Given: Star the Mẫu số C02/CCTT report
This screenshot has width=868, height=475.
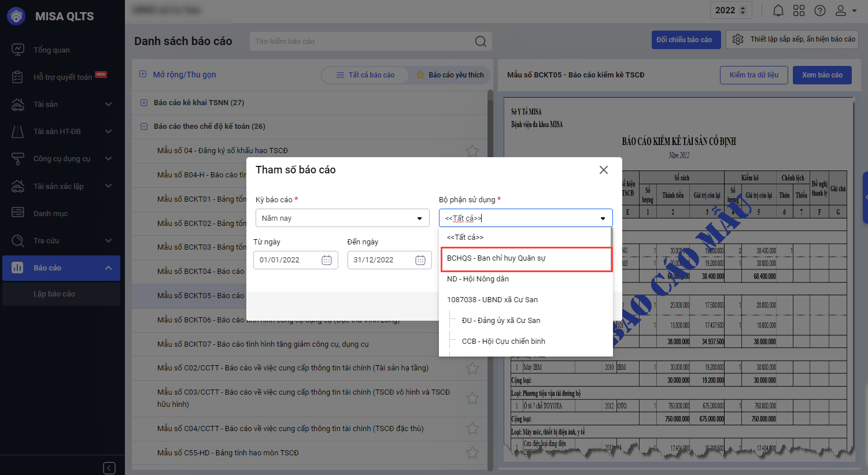Looking at the screenshot, I should pos(472,368).
